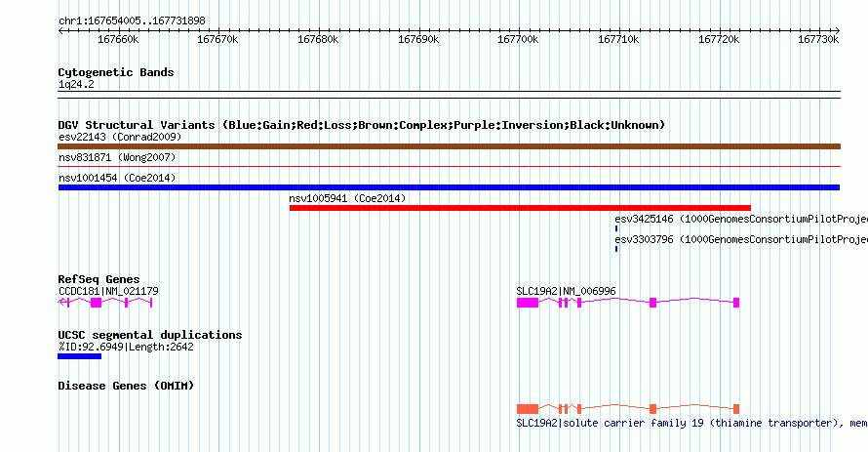Click the 167710k ruler tick label

[618, 39]
